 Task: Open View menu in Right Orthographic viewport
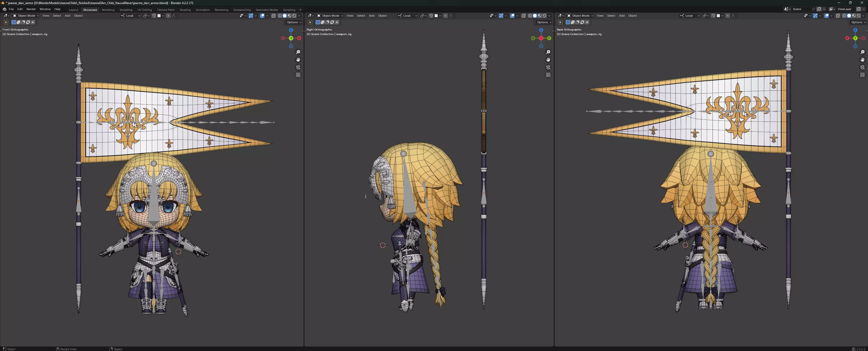click(x=350, y=15)
